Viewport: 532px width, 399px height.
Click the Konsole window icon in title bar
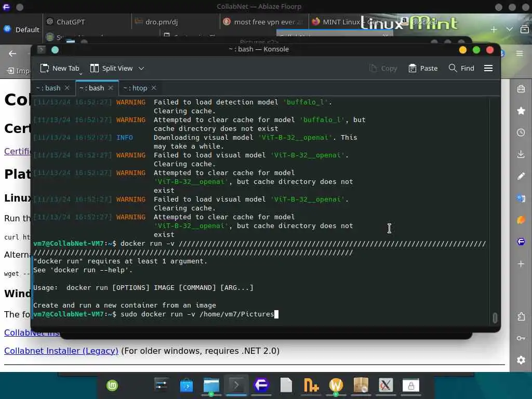[42, 50]
